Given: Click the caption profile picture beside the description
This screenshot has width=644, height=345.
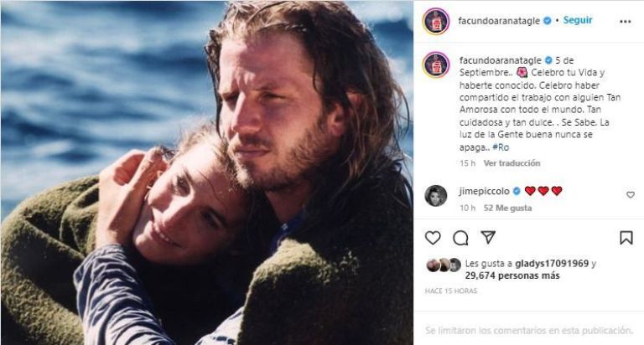Looking at the screenshot, I should (x=436, y=64).
